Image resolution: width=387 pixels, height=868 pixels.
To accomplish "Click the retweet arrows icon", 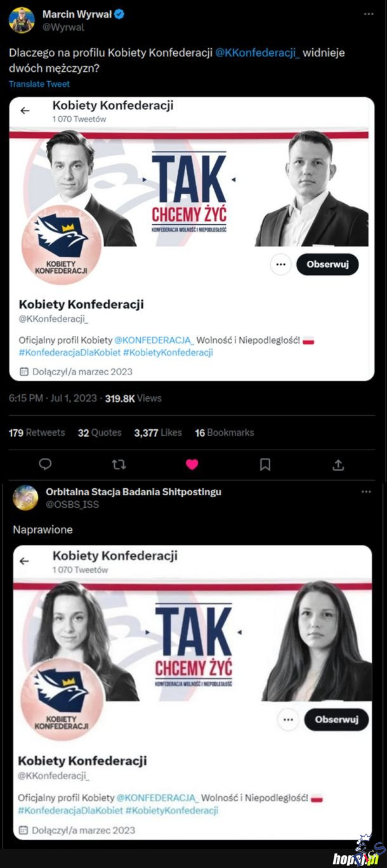I will [x=119, y=464].
